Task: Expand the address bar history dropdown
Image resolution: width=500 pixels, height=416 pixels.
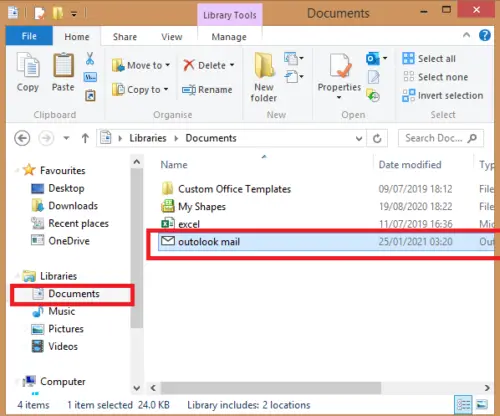Action: point(359,138)
